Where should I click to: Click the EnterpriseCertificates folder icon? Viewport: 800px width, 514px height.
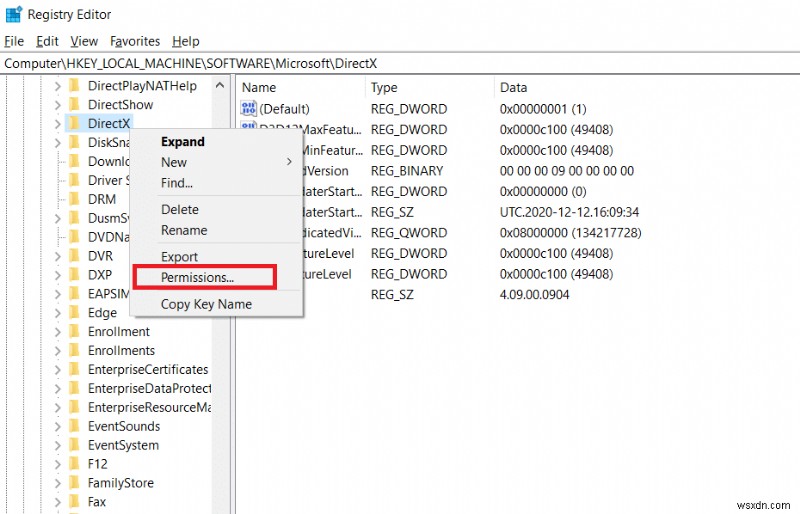click(74, 369)
